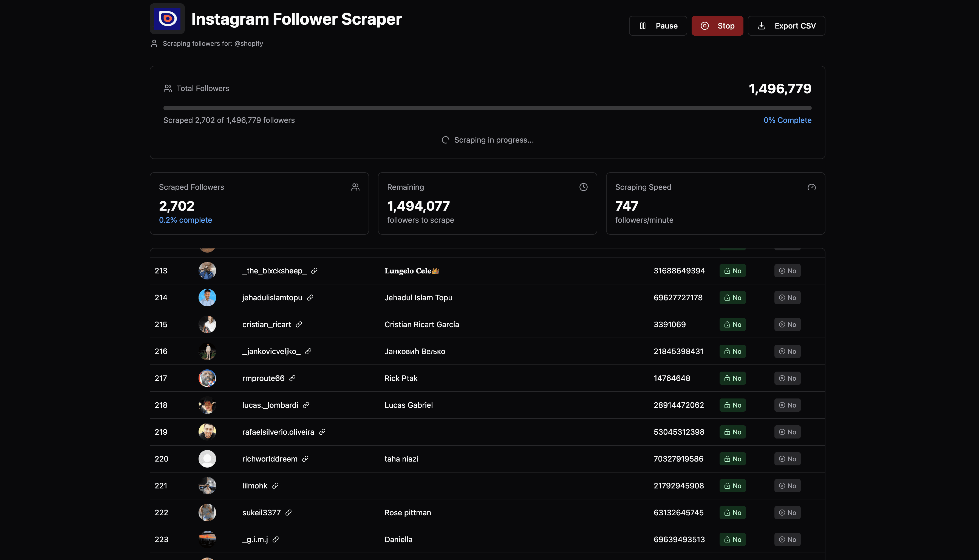Click username lucas._lombardi
Image resolution: width=979 pixels, height=560 pixels.
coord(270,405)
